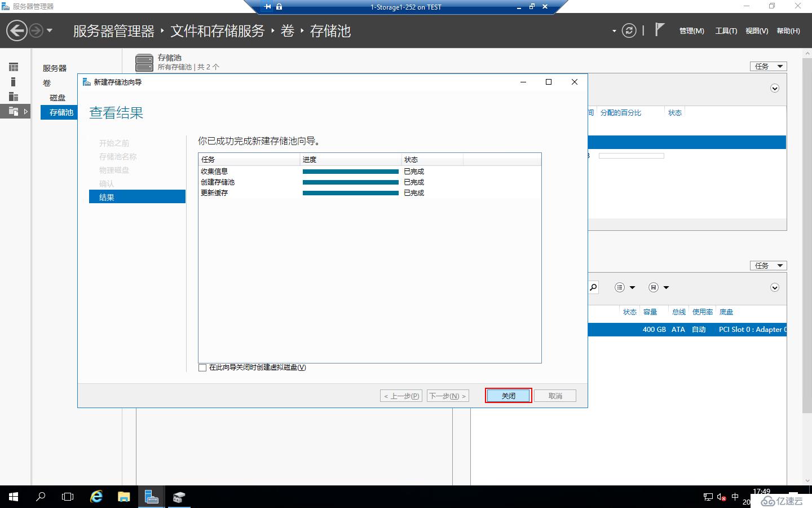This screenshot has height=508, width=812.
Task: Select the 400 GB ATA disk row
Action: pos(687,329)
